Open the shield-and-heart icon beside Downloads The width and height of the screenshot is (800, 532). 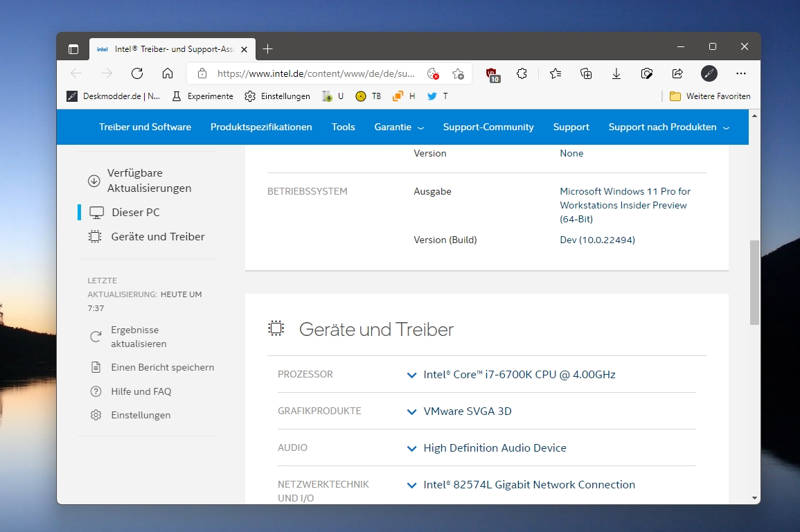[x=647, y=73]
